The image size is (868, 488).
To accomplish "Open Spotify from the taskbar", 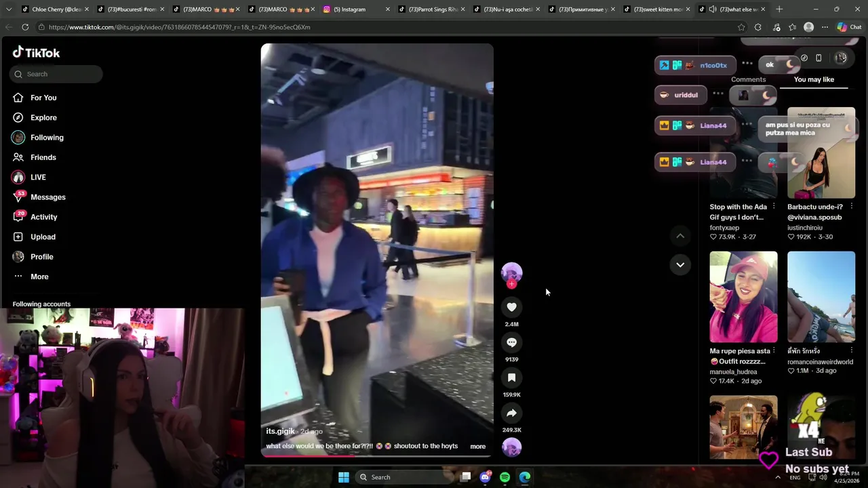I will click(505, 477).
